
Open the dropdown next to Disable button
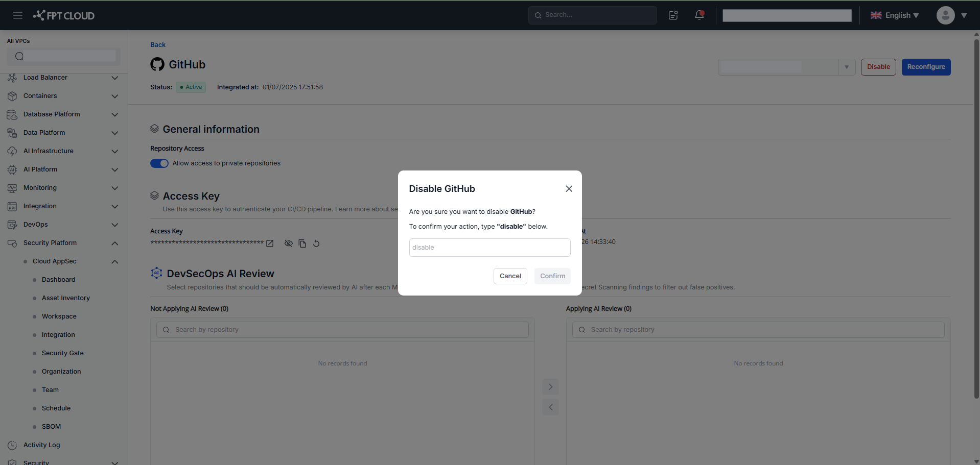pos(847,67)
